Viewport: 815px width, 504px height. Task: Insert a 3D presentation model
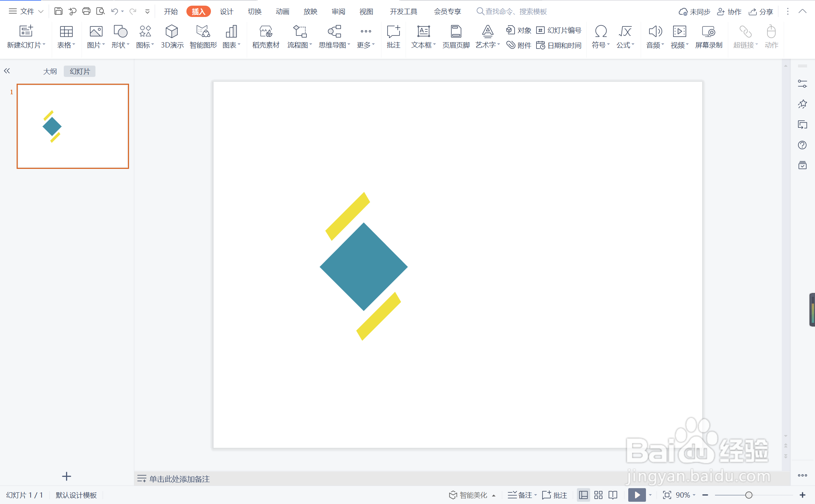tap(172, 37)
